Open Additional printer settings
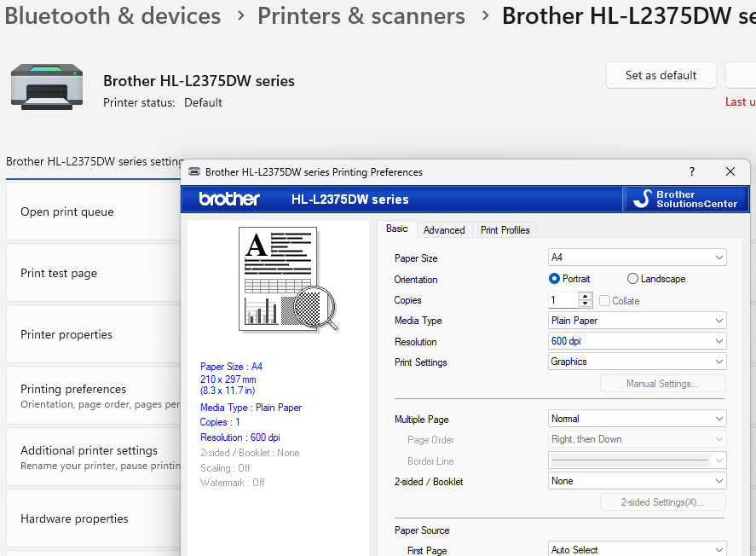Image resolution: width=756 pixels, height=556 pixels. click(94, 457)
